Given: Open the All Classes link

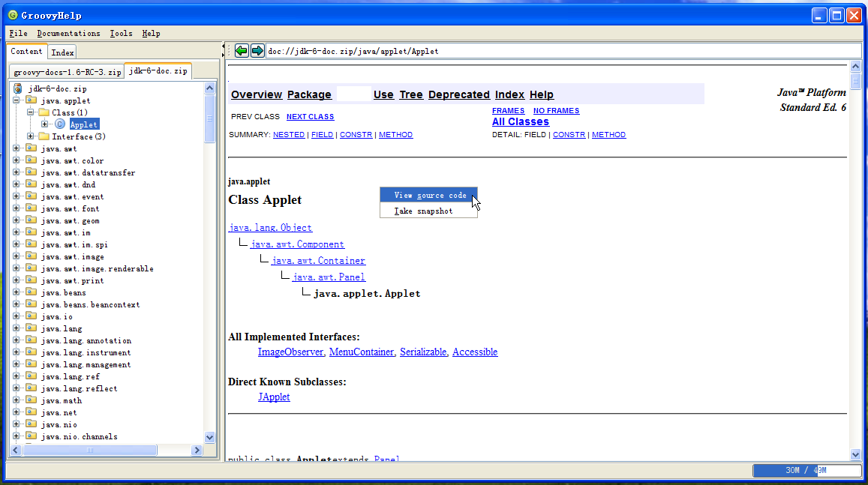Looking at the screenshot, I should [x=521, y=121].
